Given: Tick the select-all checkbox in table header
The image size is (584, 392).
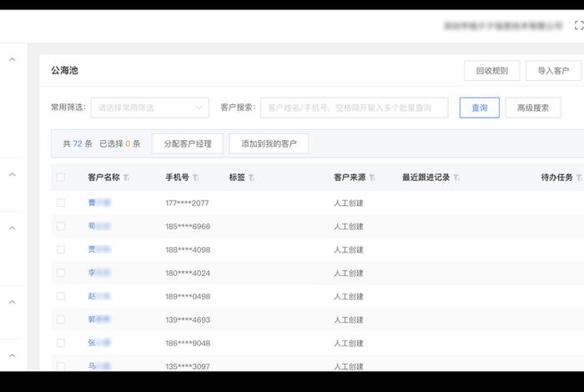Looking at the screenshot, I should (61, 177).
